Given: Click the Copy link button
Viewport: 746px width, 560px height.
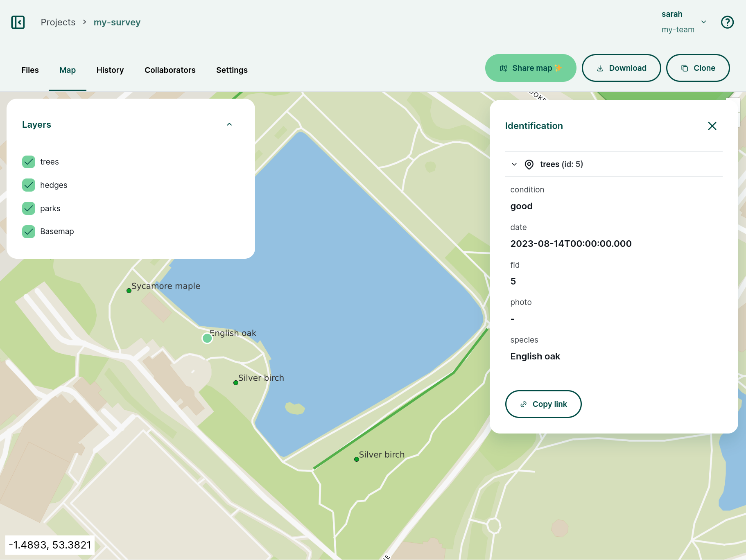Looking at the screenshot, I should [x=543, y=404].
